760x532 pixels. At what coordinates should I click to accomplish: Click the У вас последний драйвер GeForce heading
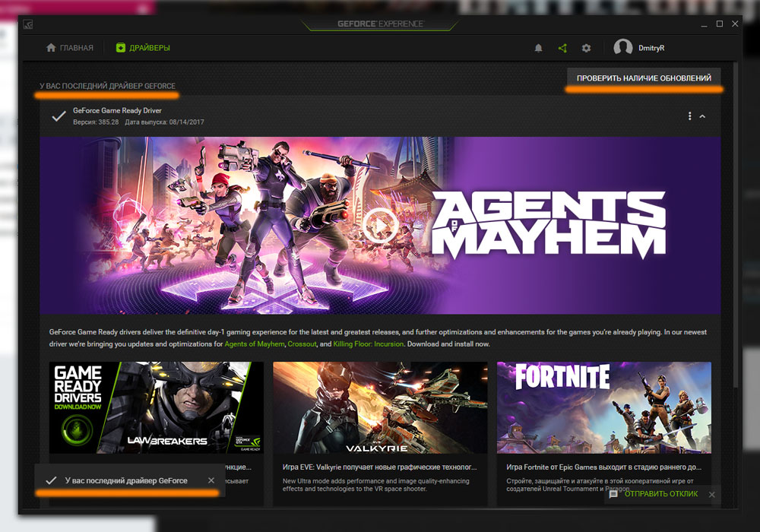[x=108, y=86]
